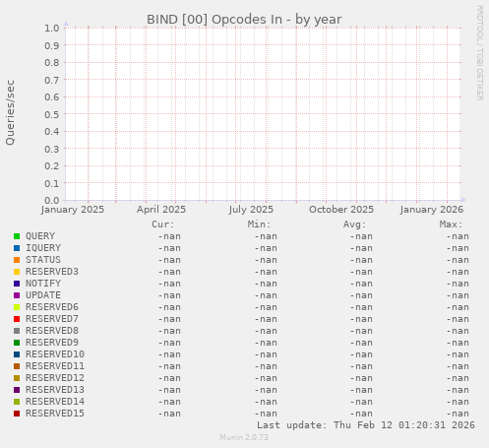Select the RESERVED12 legend label
Screen dimensions: 489x448
[55, 378]
